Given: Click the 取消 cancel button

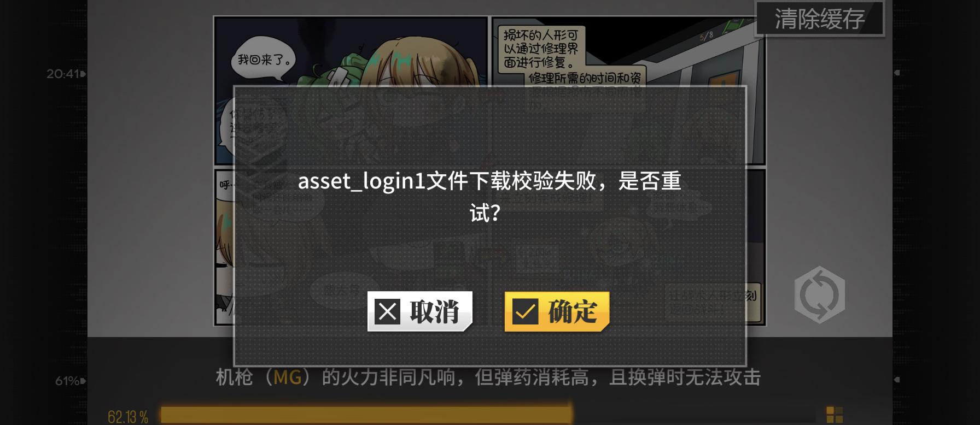Looking at the screenshot, I should [x=419, y=311].
